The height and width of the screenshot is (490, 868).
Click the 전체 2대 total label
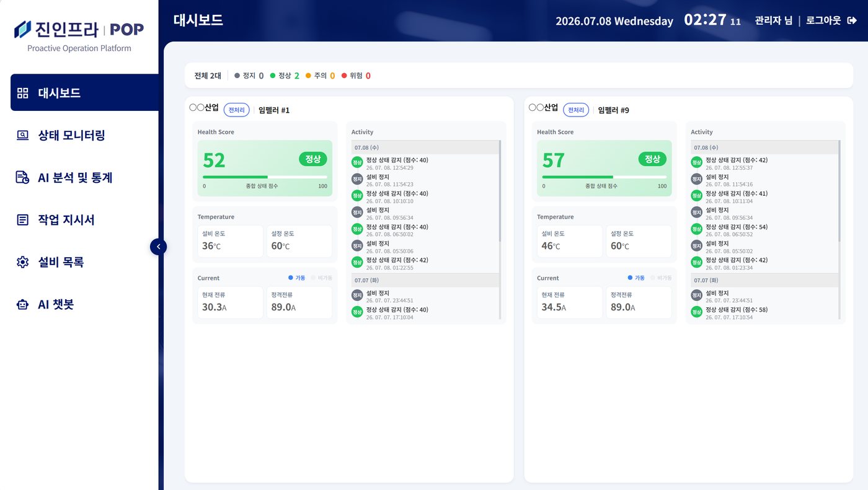click(208, 76)
